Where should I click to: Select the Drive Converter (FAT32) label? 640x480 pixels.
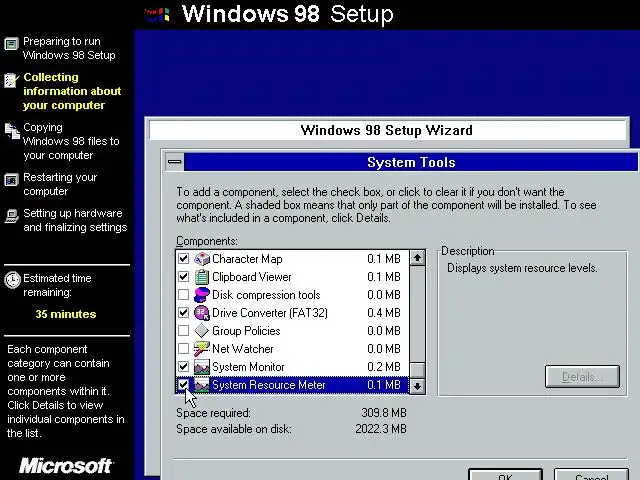(x=270, y=313)
